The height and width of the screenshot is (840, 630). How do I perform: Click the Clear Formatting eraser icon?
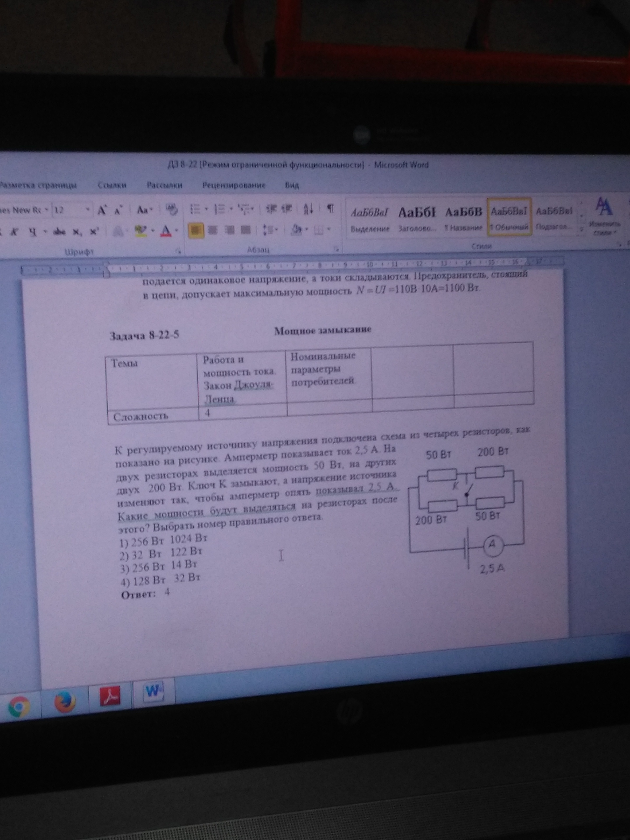click(x=172, y=209)
